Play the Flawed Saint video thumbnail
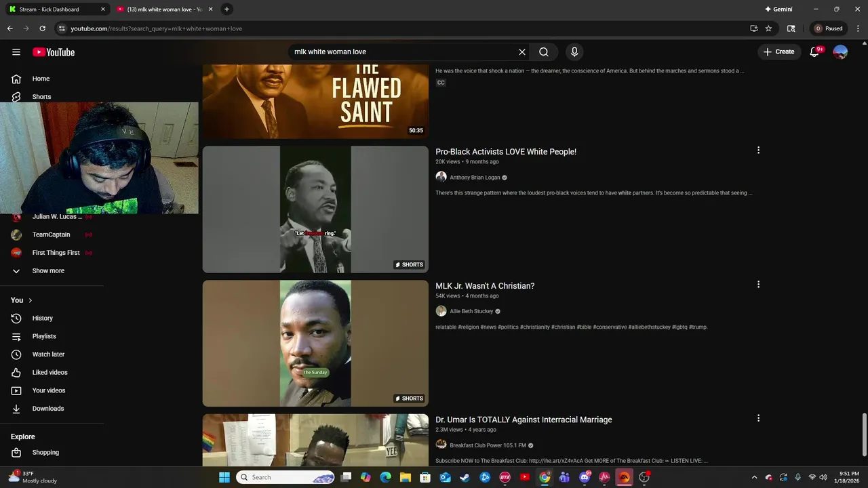The image size is (868, 488). (x=315, y=102)
